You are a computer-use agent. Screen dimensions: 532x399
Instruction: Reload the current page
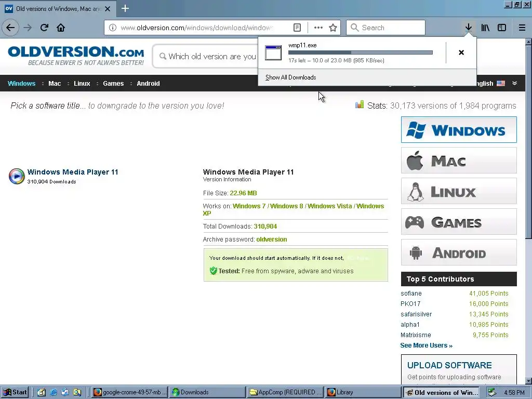[45, 28]
